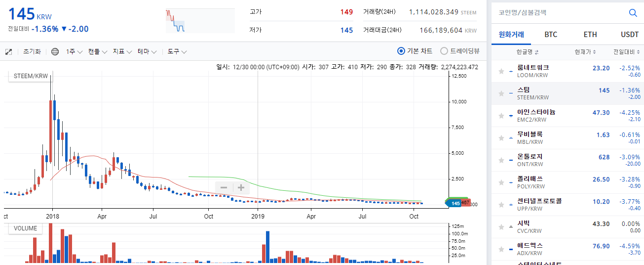Star 애드엑스 ADX/KRW as favorite
This screenshot has height=265, width=644.
coord(501,249)
